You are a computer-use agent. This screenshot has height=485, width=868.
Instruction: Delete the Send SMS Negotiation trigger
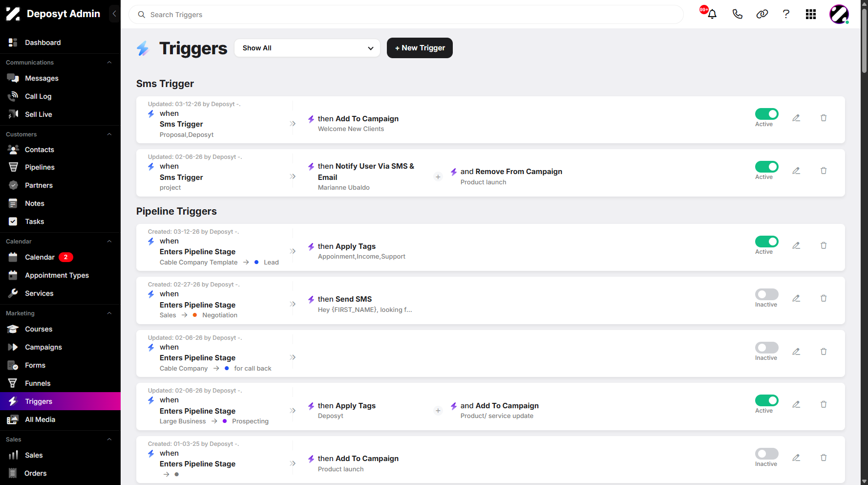tap(824, 298)
